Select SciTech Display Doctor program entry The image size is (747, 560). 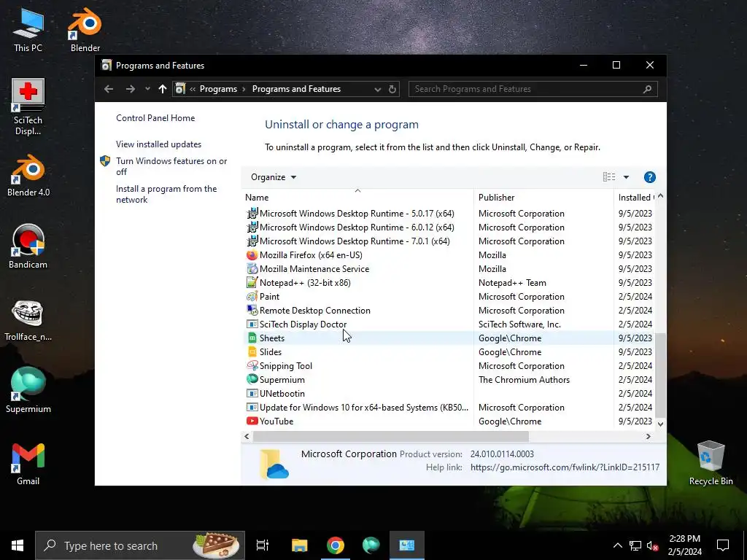click(x=449, y=324)
